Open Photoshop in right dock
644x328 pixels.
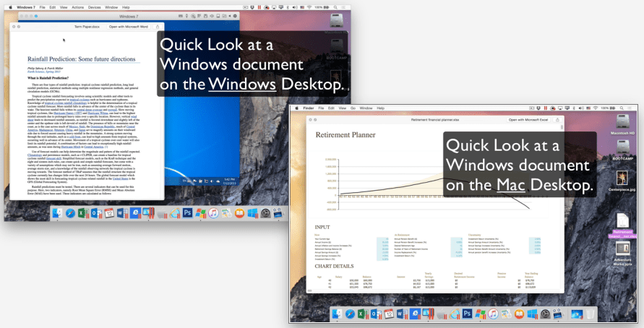(x=467, y=314)
